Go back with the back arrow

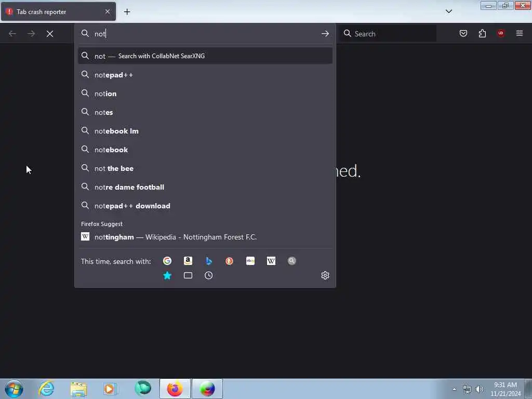(x=12, y=34)
